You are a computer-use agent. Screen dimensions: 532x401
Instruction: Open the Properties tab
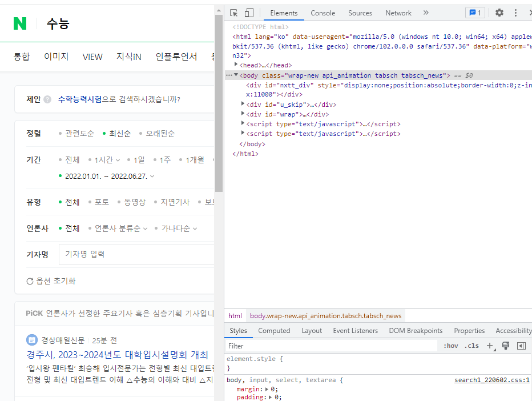(469, 331)
